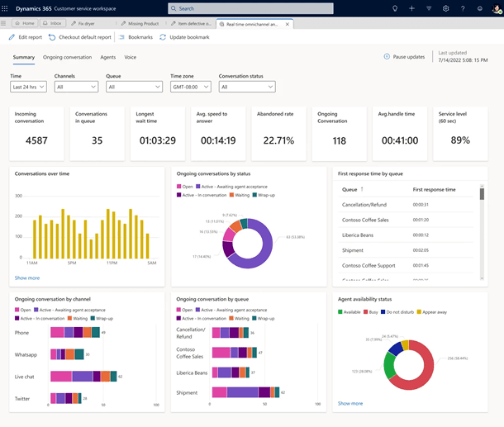Click the search magnifier icon
504x427 pixels.
[174, 9]
